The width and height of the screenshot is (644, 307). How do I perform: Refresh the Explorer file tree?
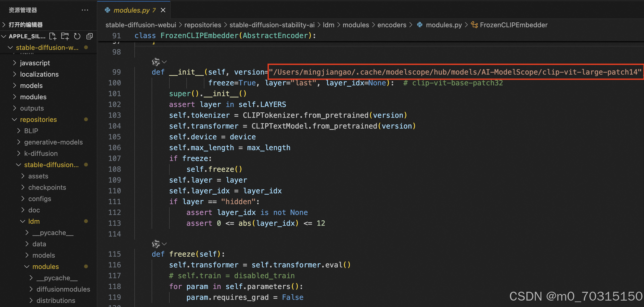[77, 36]
